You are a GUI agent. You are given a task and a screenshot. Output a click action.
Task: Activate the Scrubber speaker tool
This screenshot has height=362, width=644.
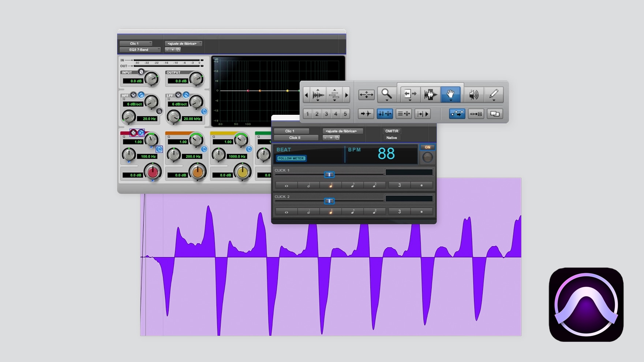473,94
